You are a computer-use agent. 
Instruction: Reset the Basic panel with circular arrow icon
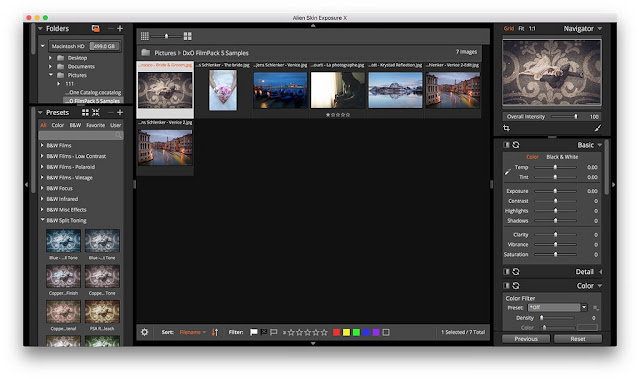516,145
